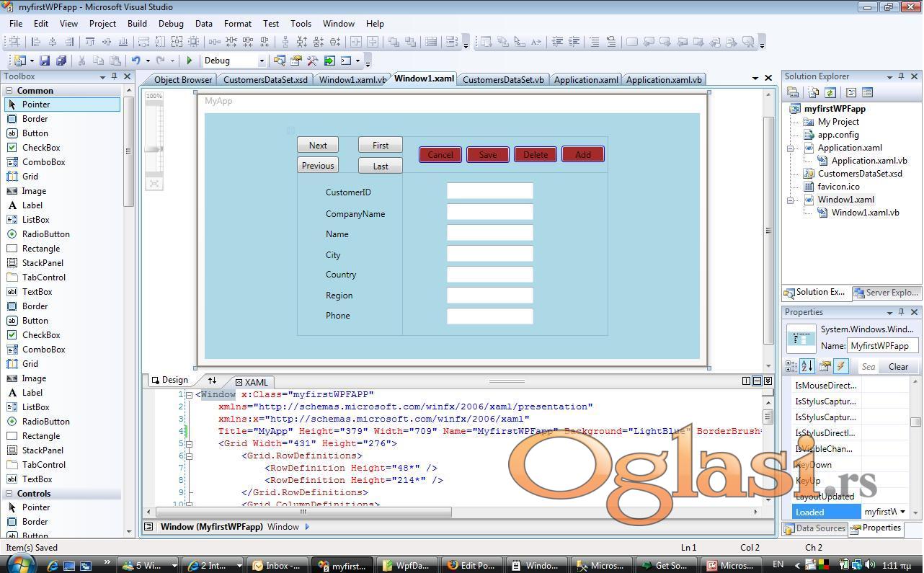Open the Find in Files toolbar icon
The width and height of the screenshot is (924, 573).
(280, 61)
